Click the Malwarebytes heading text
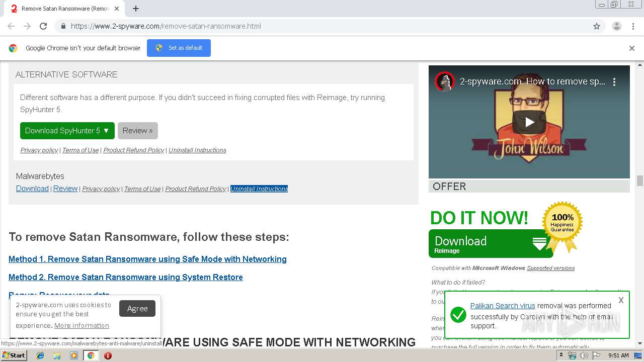The width and height of the screenshot is (644, 362). [40, 176]
